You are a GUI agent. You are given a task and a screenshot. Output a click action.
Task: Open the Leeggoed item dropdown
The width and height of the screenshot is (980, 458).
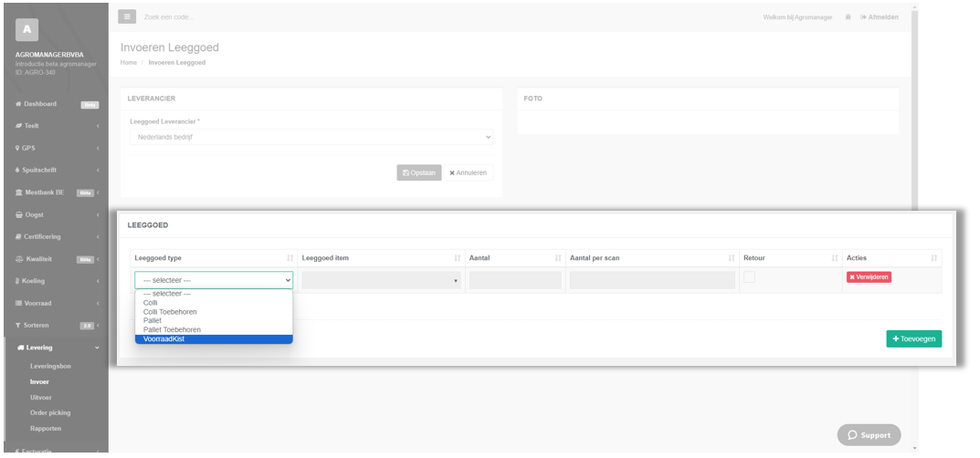tap(381, 280)
